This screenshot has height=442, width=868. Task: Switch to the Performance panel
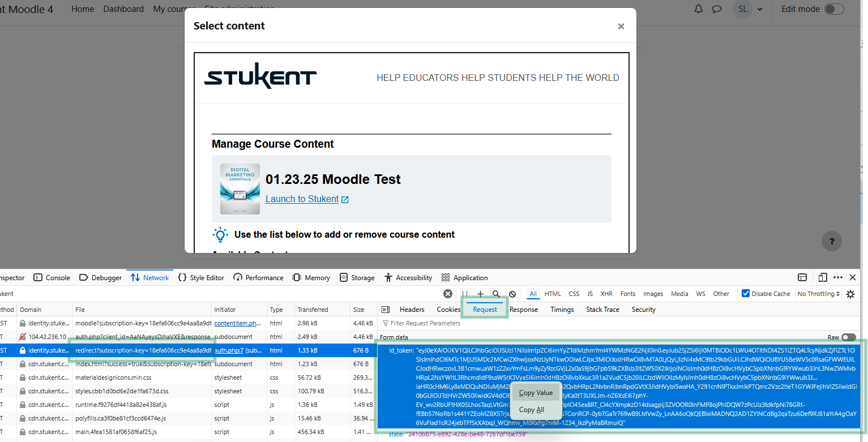click(x=258, y=277)
